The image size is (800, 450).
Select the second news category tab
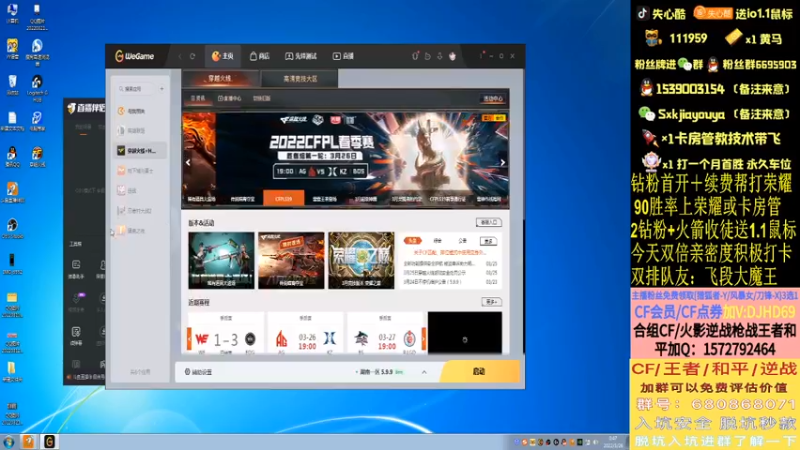437,240
